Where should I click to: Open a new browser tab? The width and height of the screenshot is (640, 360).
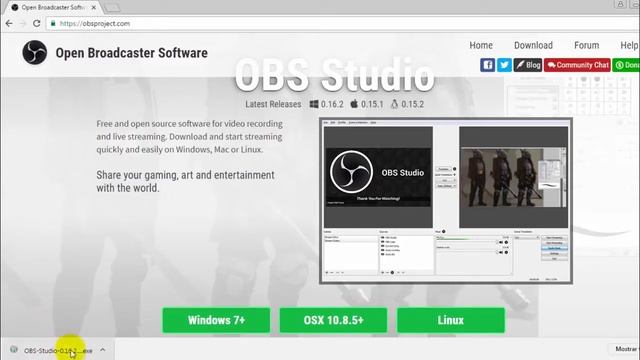[x=112, y=7]
